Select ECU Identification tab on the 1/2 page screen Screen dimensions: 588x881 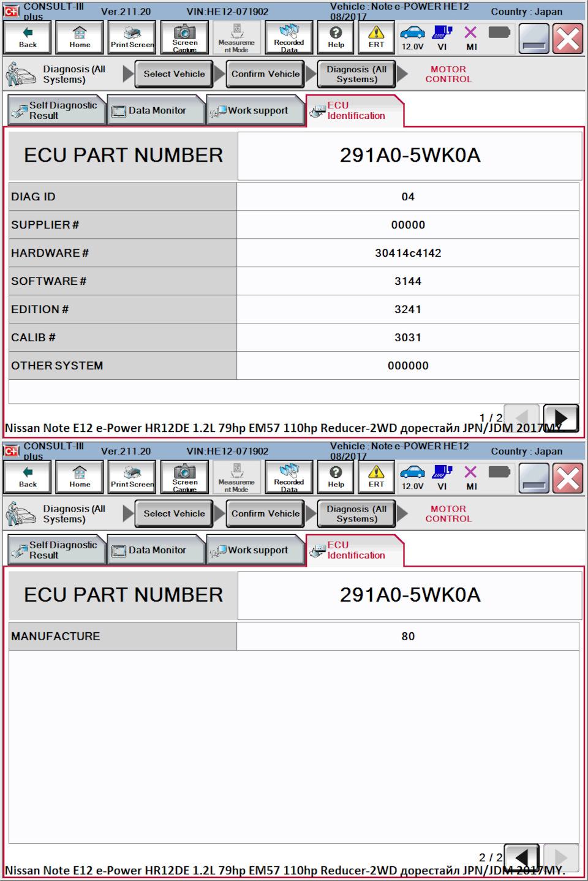coord(355,110)
